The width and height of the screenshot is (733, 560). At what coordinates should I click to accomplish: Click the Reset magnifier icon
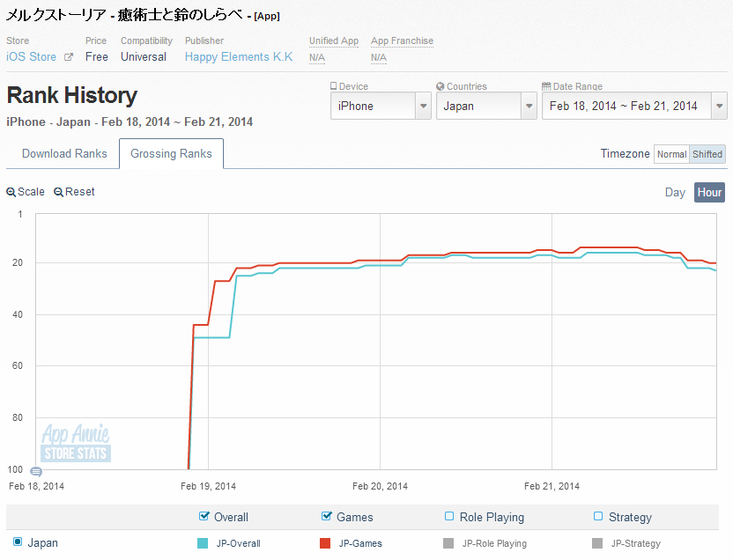pos(58,192)
